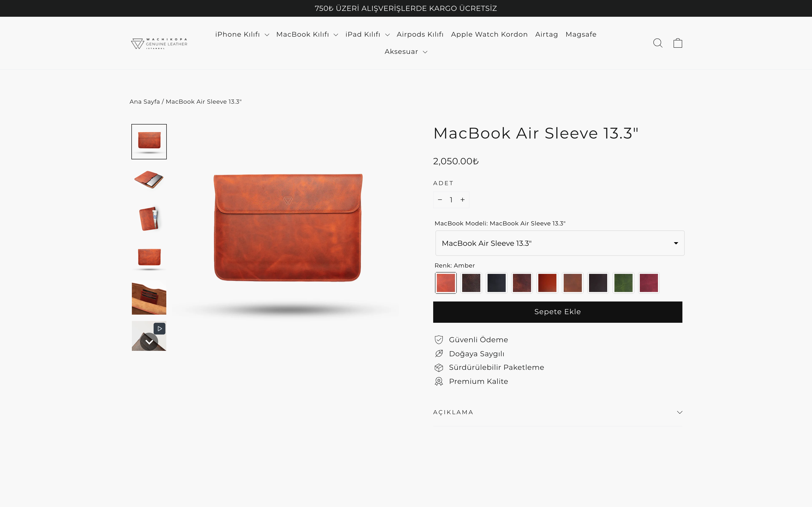Click the minus quantity button
The image size is (812, 507).
pyautogui.click(x=440, y=200)
